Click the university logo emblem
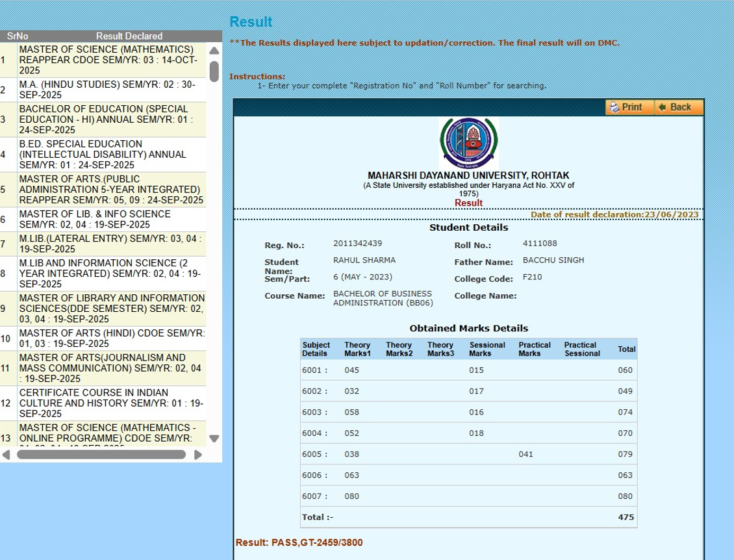734x560 pixels. click(x=468, y=143)
